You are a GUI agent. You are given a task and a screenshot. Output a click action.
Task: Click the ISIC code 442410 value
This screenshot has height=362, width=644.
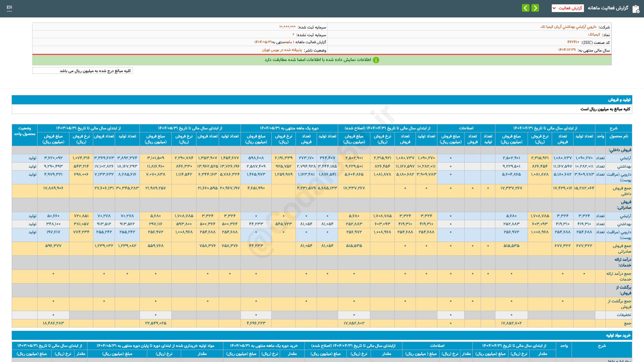point(573,42)
